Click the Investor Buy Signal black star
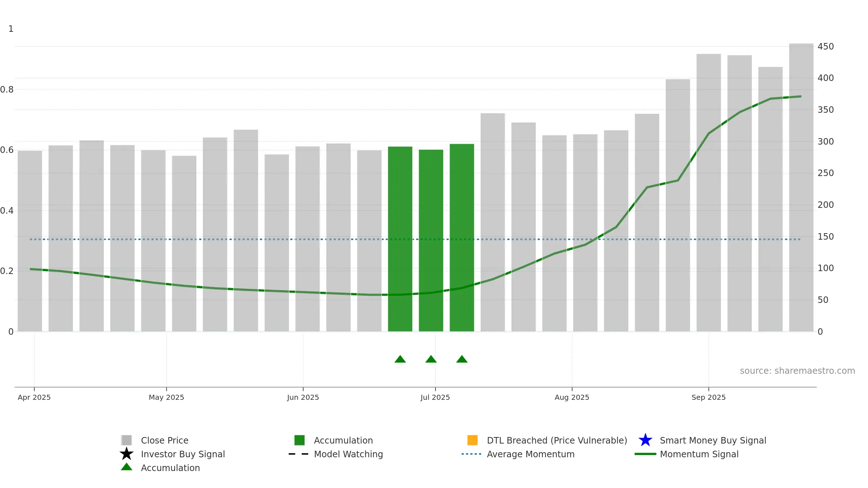This screenshot has height=488, width=868. pyautogui.click(x=127, y=454)
